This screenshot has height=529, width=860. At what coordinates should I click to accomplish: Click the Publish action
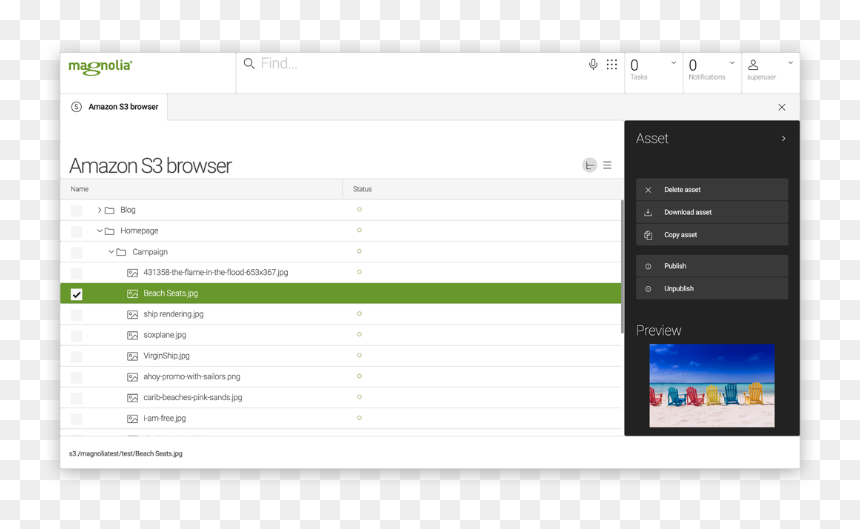(712, 266)
